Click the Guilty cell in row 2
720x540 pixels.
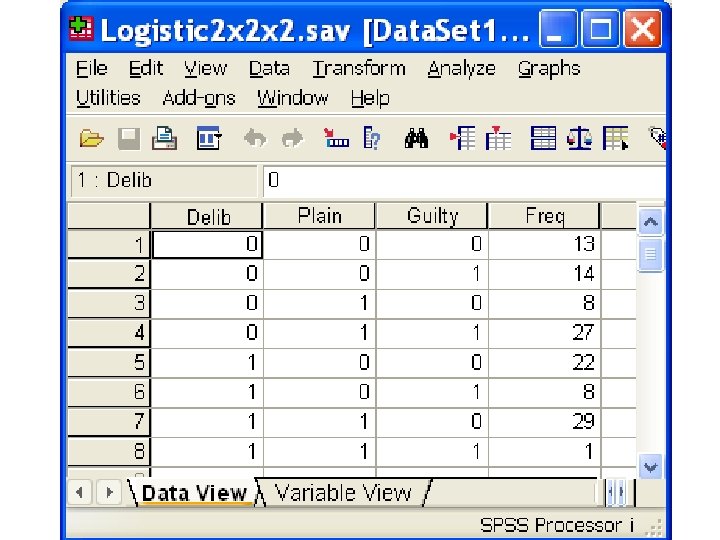(x=432, y=274)
